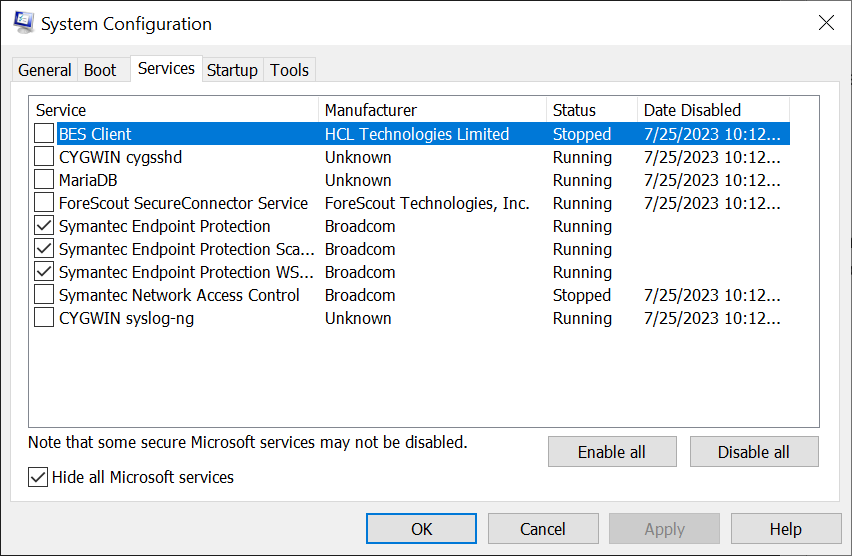Check the CYGWIN cygsshd service box

(x=44, y=157)
